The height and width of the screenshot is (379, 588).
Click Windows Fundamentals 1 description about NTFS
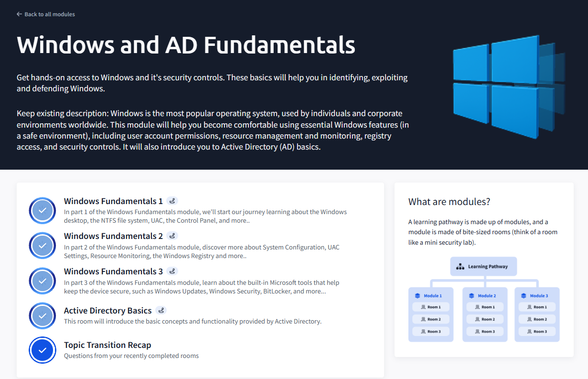pyautogui.click(x=205, y=216)
